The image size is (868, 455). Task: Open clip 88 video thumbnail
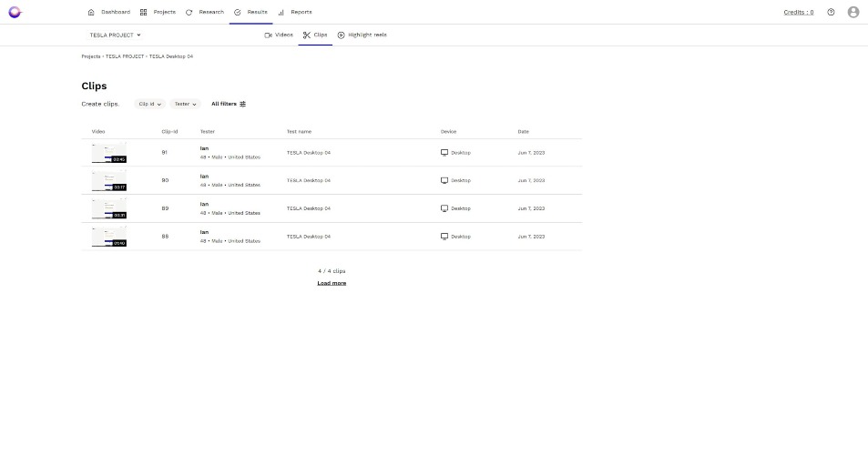(x=109, y=236)
